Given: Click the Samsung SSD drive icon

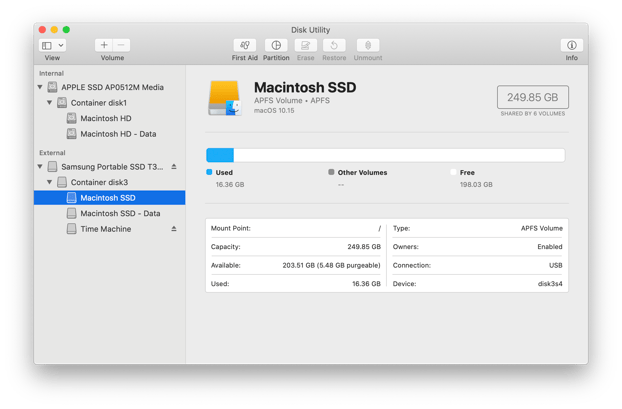Looking at the screenshot, I should [52, 167].
